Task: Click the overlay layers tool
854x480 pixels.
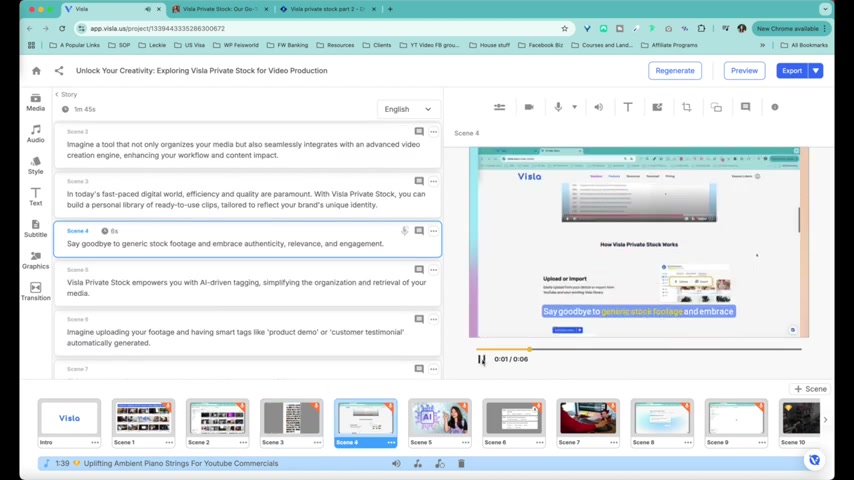Action: pyautogui.click(x=716, y=107)
